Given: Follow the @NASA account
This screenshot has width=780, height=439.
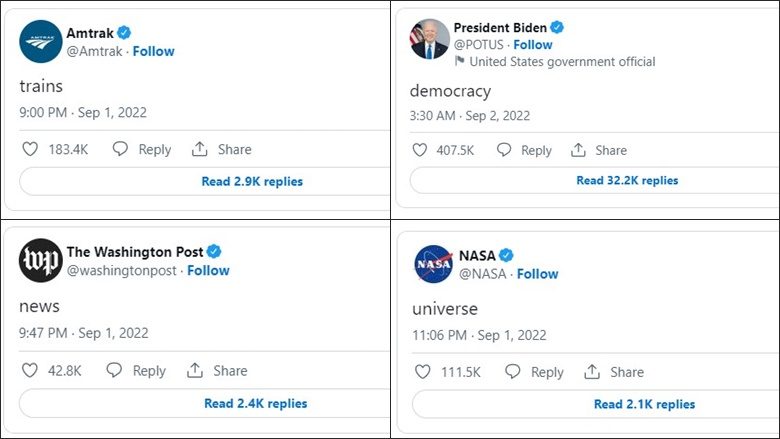Looking at the screenshot, I should [537, 274].
